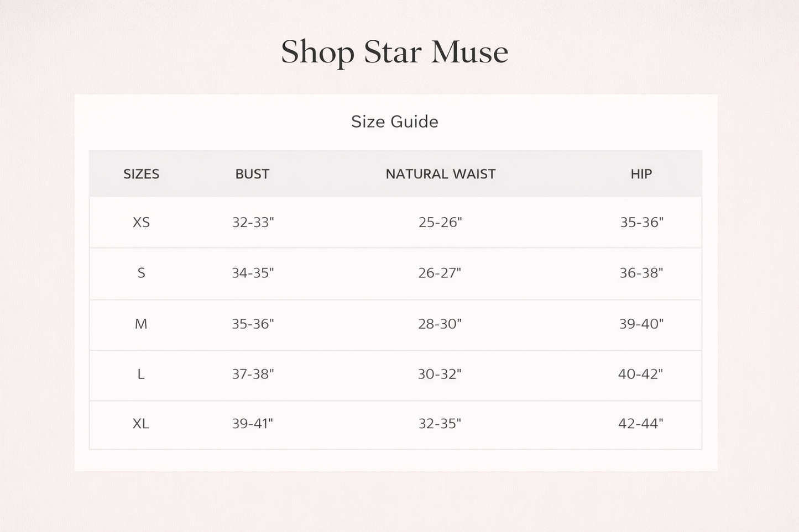The image size is (799, 532).
Task: Click the XL hip value 42-44"
Action: [641, 424]
